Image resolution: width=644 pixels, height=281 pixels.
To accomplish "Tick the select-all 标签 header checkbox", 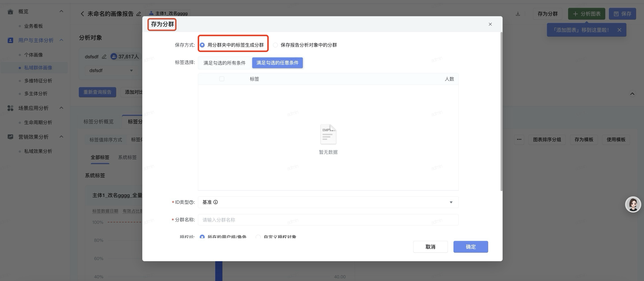I will click(x=222, y=79).
